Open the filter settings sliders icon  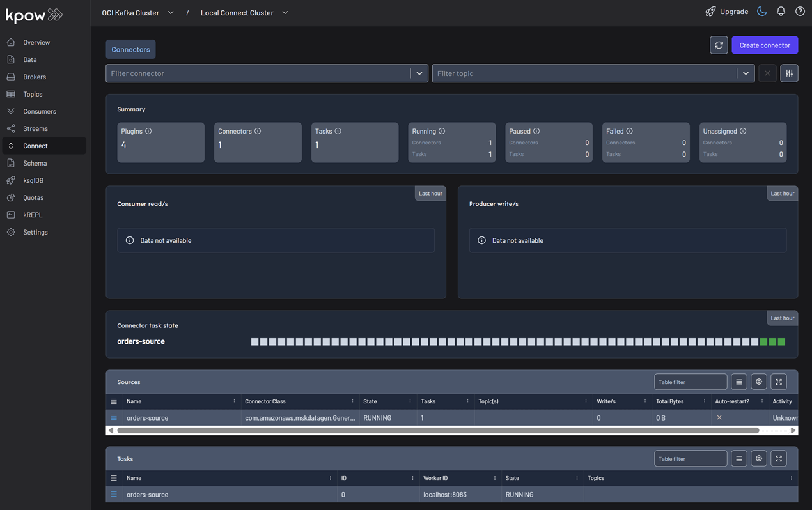[x=789, y=73]
